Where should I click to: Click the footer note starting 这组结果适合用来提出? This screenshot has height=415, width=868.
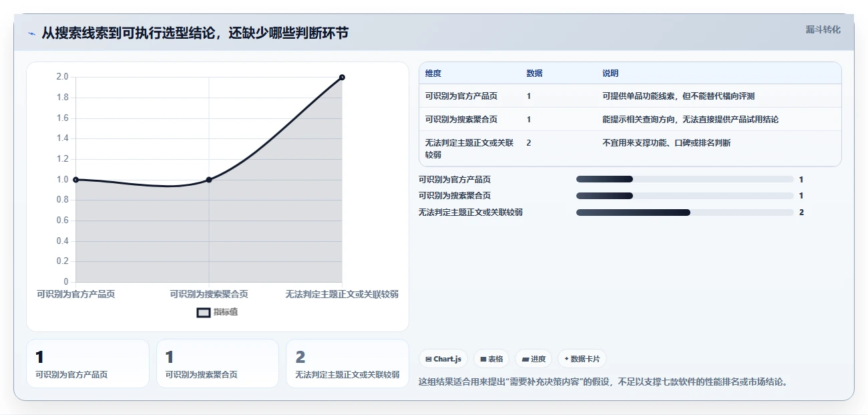(x=604, y=382)
